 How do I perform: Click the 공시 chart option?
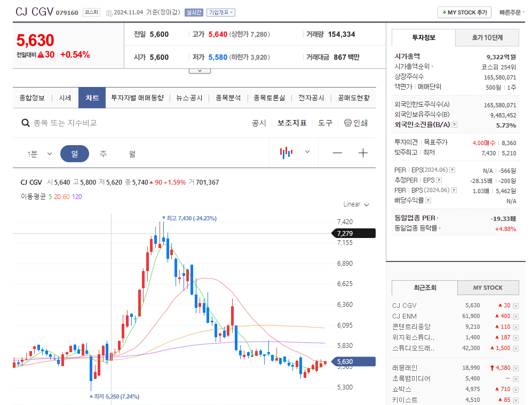(259, 123)
